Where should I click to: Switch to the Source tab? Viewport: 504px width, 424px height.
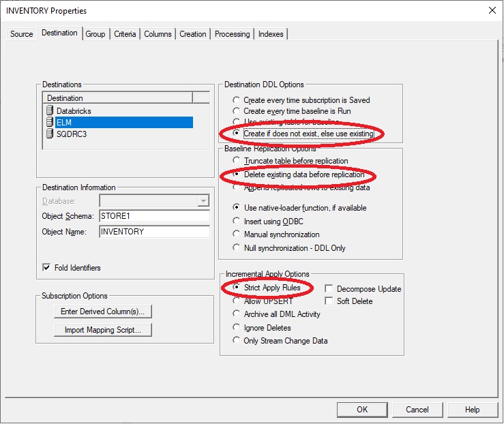point(21,34)
